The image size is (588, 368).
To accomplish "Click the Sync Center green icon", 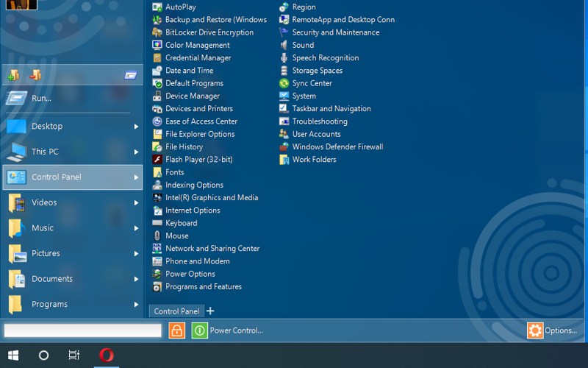I will click(284, 83).
